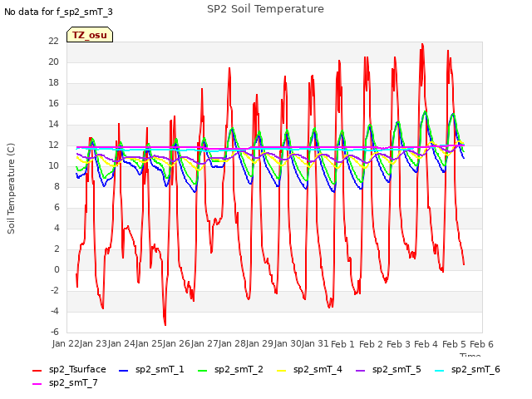Click the Jan 31 x-axis tick label
Image resolution: width=532 pixels, height=399 pixels.
[315, 344]
